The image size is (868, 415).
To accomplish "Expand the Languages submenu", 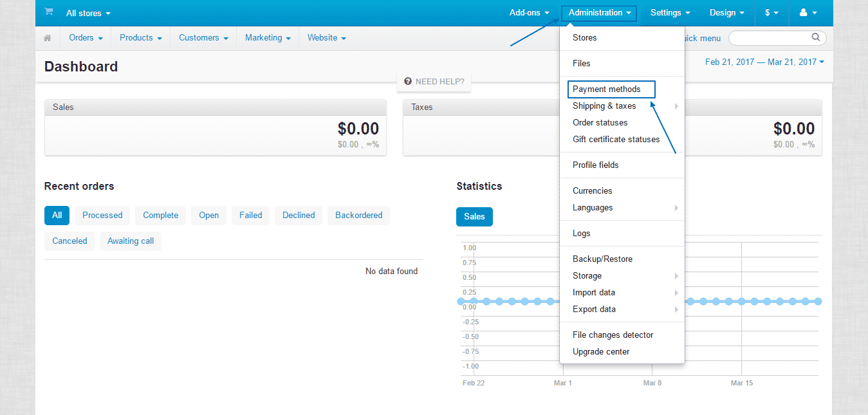I will click(592, 207).
